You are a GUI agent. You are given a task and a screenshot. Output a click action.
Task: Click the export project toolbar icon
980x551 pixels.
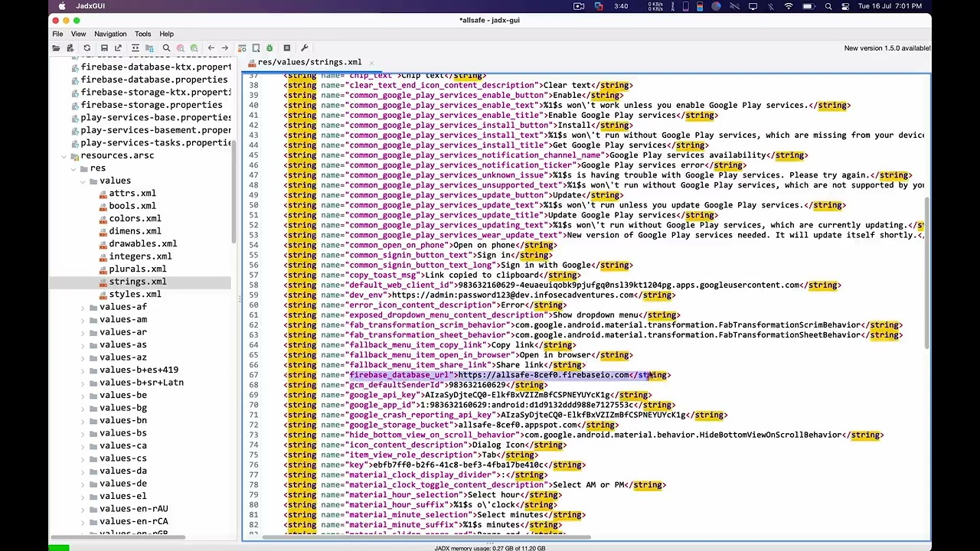[118, 48]
